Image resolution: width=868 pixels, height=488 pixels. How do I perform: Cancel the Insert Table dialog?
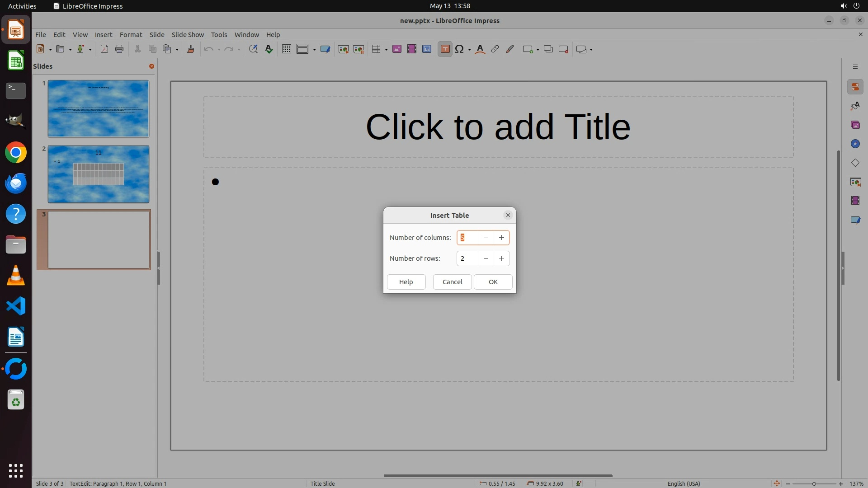tap(452, 282)
